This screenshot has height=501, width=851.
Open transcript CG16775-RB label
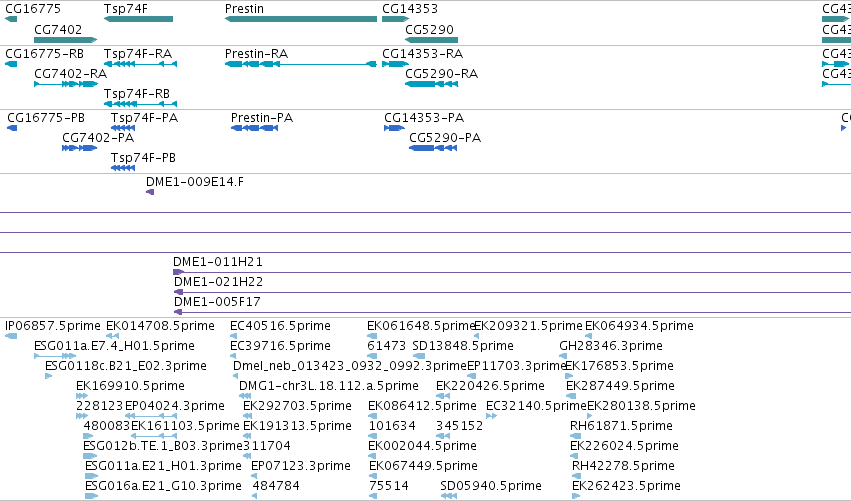tap(45, 54)
